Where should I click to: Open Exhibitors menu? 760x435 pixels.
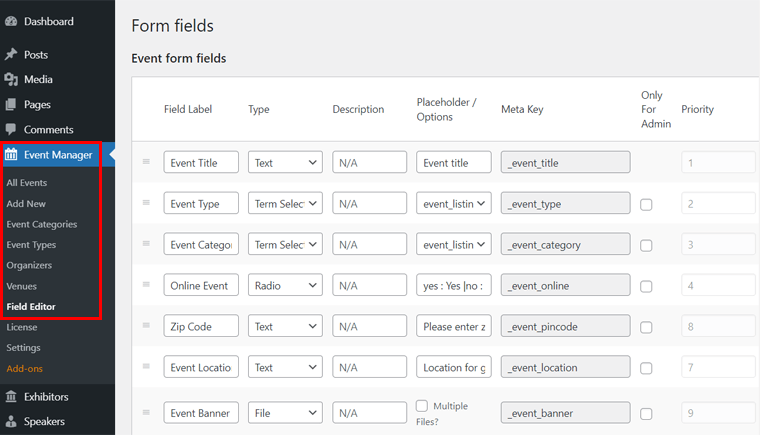(46, 397)
